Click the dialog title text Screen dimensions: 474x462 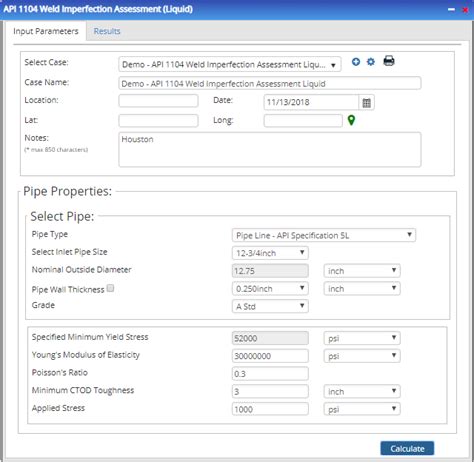[98, 9]
